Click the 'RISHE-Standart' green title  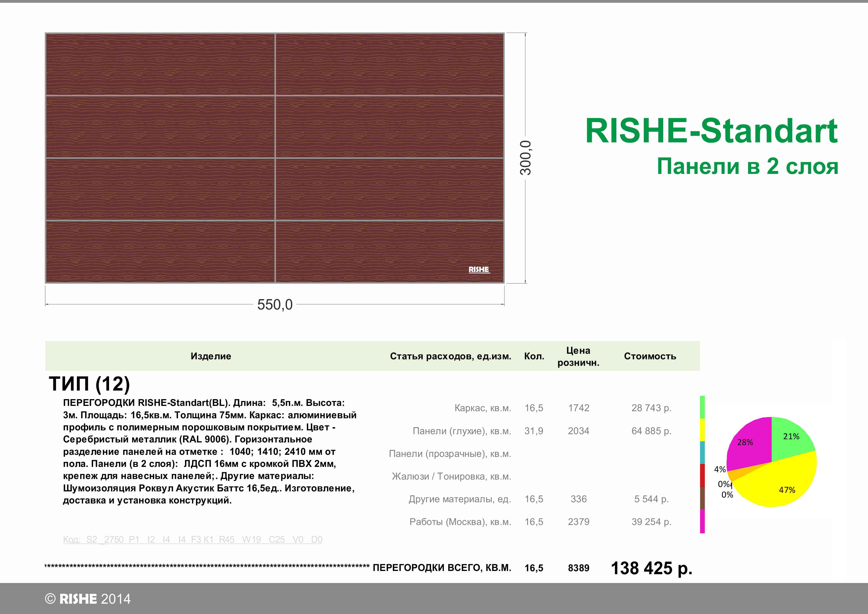pyautogui.click(x=712, y=131)
